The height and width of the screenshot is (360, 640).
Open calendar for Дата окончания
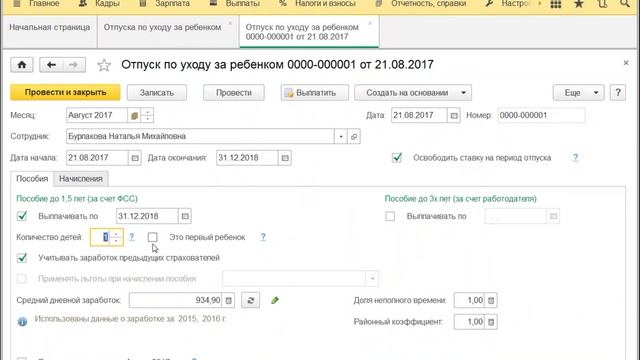(x=285, y=158)
